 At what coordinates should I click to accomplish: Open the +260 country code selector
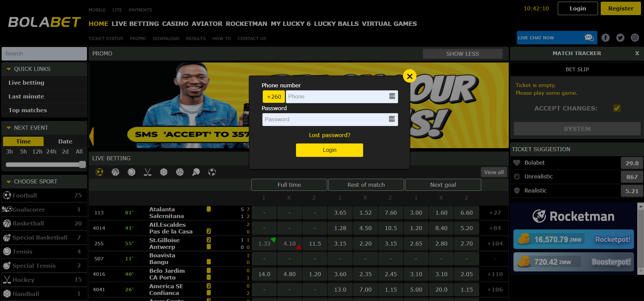tap(274, 97)
